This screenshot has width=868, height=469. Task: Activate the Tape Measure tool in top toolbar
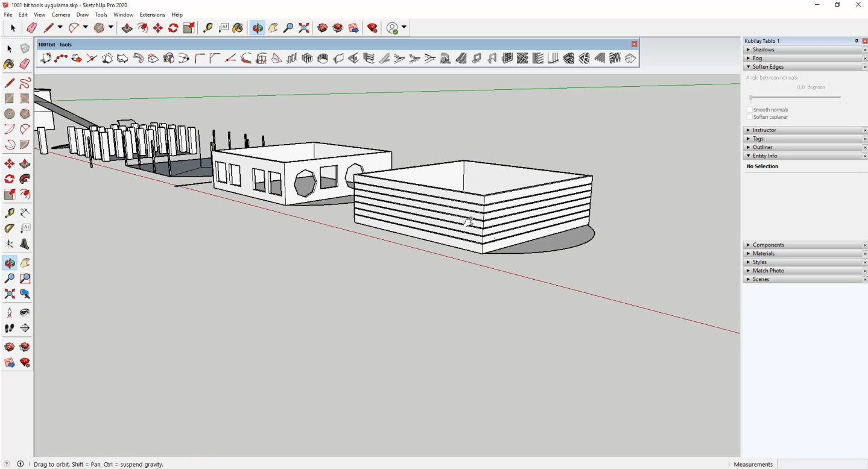(x=208, y=28)
